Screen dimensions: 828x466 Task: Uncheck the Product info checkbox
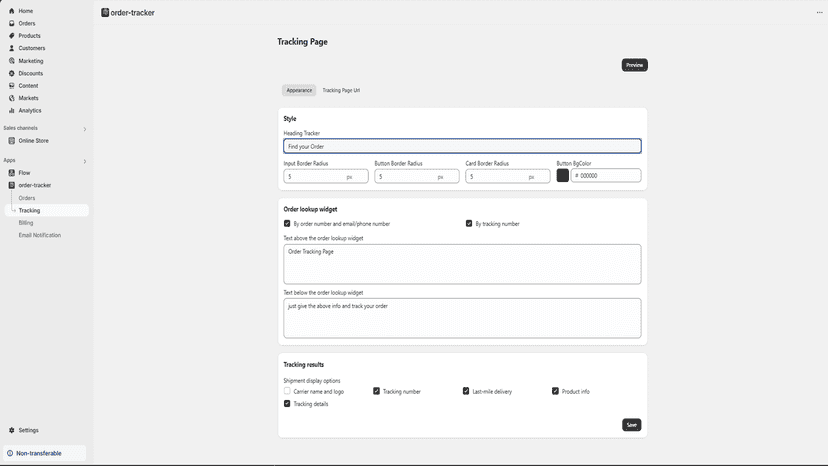[556, 391]
